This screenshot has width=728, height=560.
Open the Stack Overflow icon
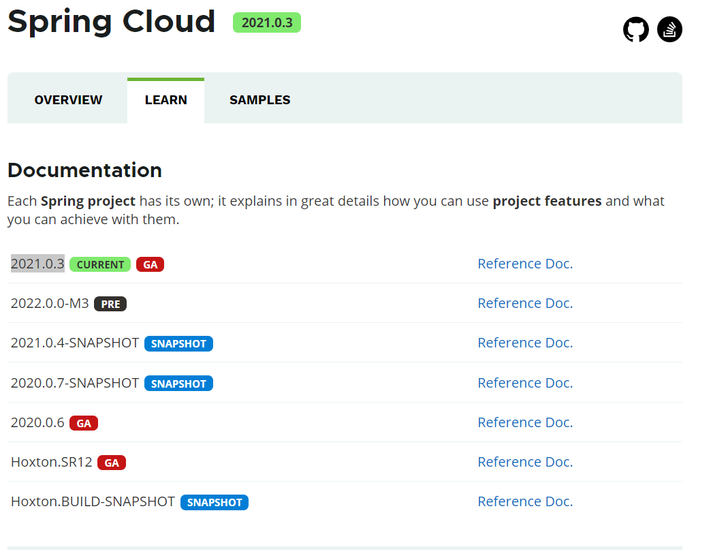coord(669,29)
